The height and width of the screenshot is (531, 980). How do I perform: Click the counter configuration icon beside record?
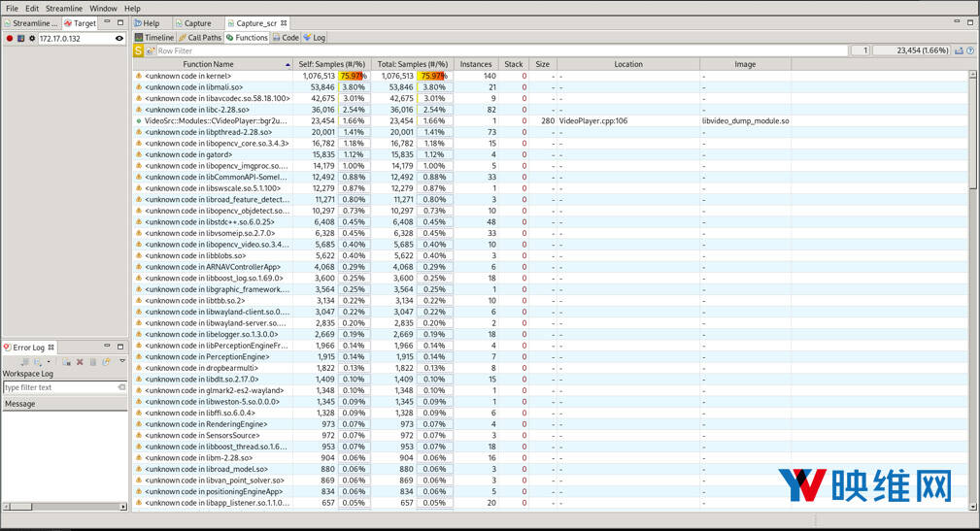pyautogui.click(x=20, y=39)
